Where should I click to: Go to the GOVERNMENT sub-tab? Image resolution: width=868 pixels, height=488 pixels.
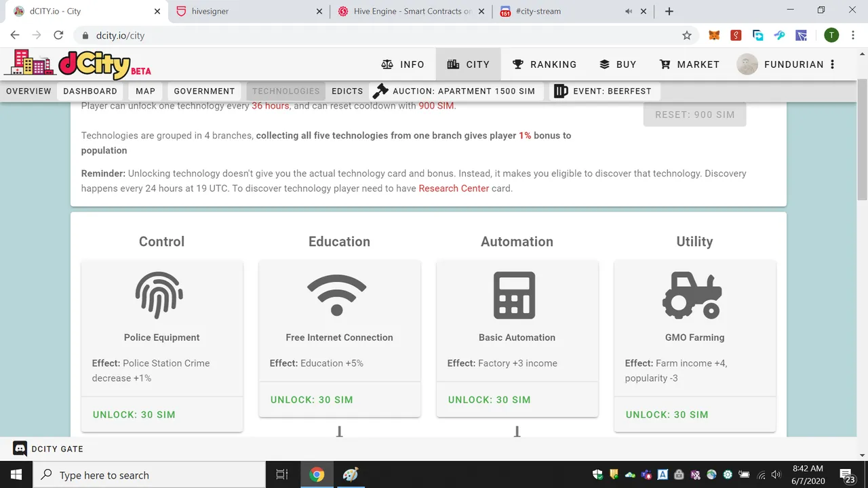(x=204, y=91)
